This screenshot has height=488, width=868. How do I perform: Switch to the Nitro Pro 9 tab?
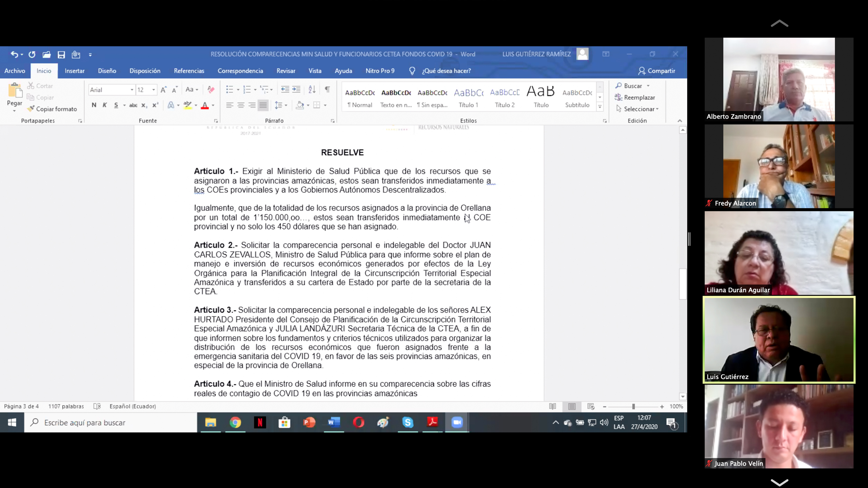pos(380,71)
